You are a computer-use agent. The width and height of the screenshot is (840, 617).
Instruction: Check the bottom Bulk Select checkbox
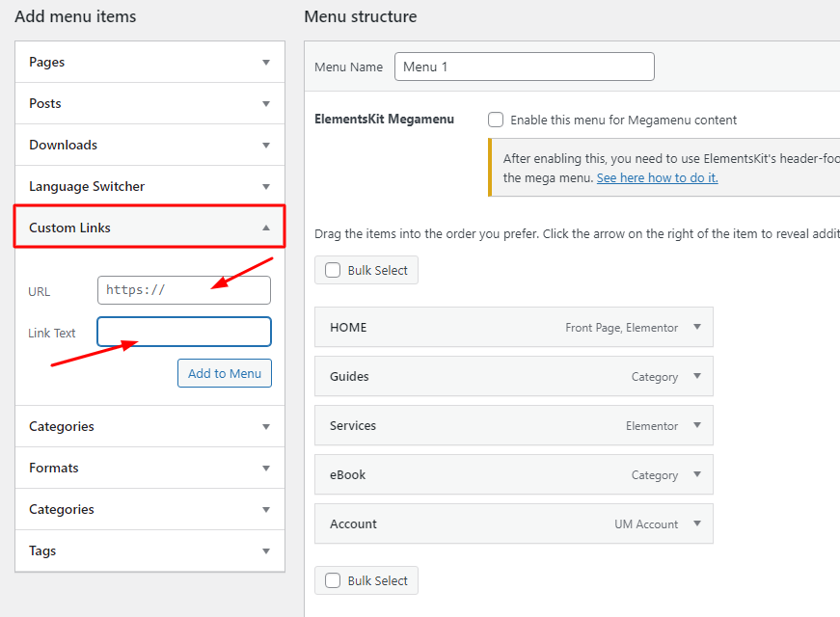tap(333, 581)
